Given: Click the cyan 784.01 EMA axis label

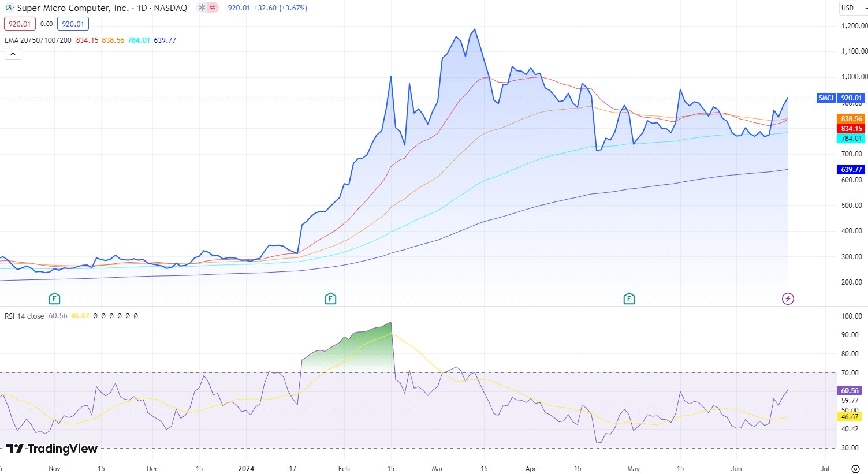Looking at the screenshot, I should click(x=851, y=139).
